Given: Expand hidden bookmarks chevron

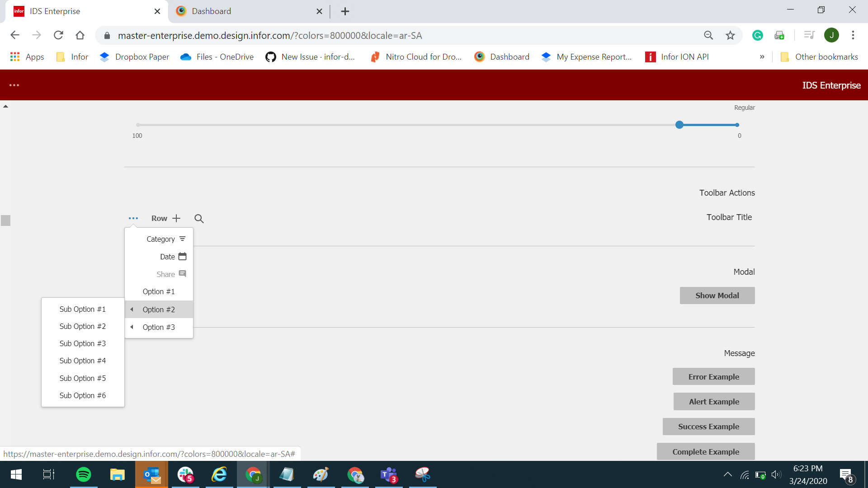Looking at the screenshot, I should click(x=762, y=57).
